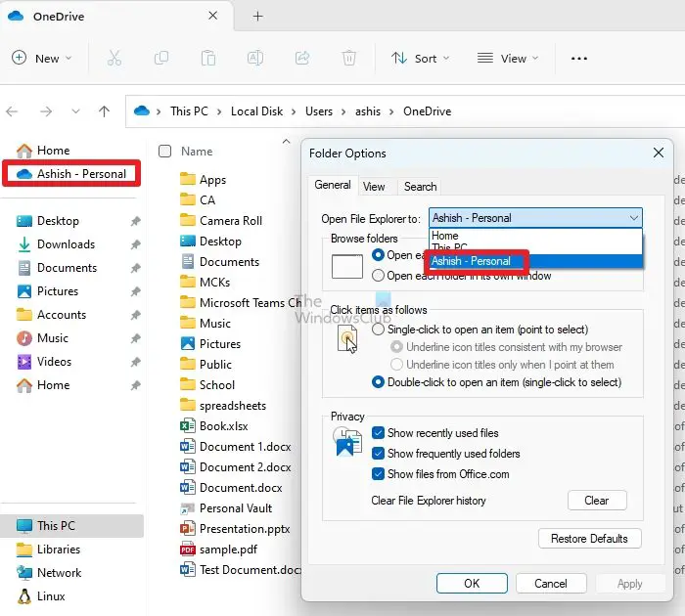
Task: Open Document 1.docx file
Action: tap(236, 447)
